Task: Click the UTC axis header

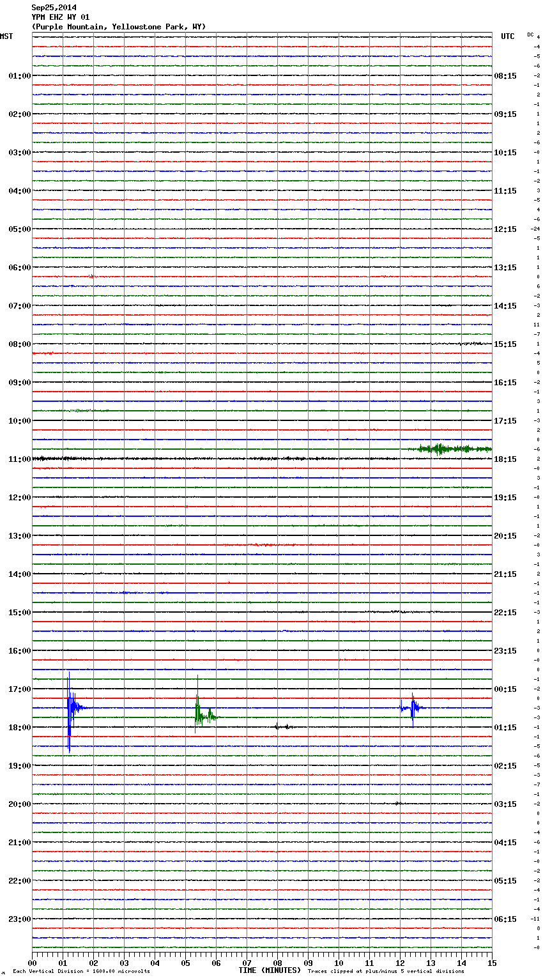Action: (x=508, y=36)
